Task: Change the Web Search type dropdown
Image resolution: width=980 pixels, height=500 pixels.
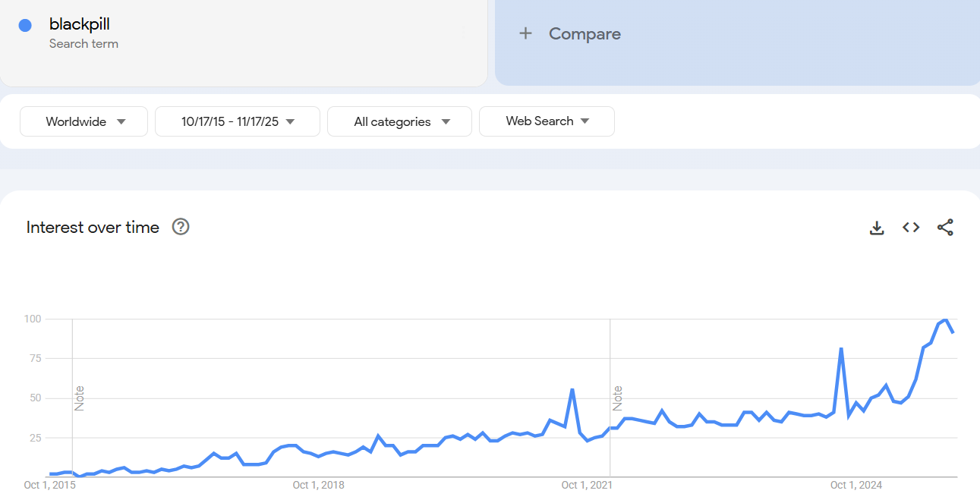Action: 547,121
